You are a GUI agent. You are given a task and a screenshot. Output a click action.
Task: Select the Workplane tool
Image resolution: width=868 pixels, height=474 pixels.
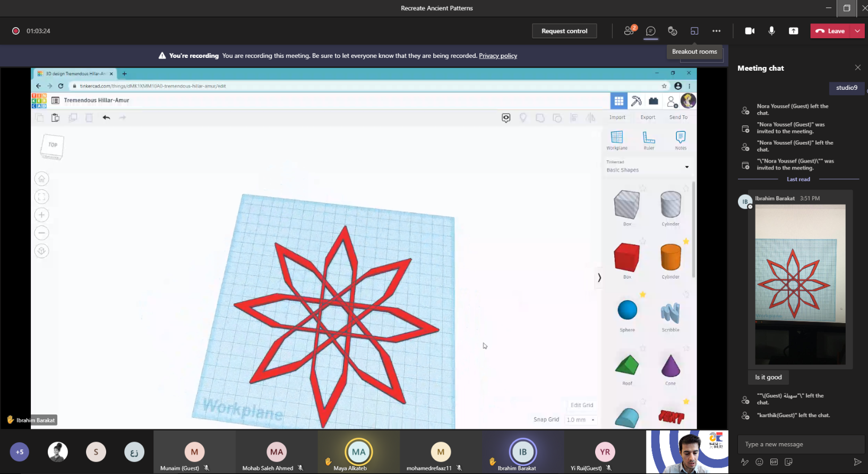[x=617, y=140]
